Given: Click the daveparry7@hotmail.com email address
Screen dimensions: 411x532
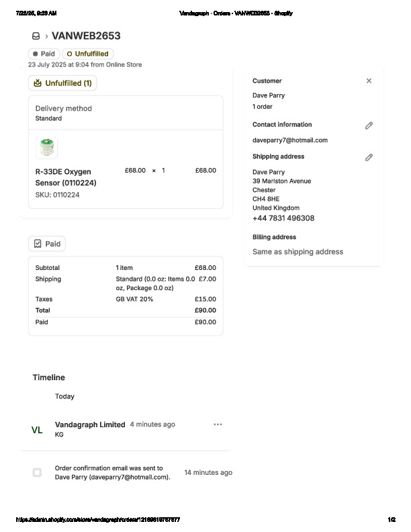Looking at the screenshot, I should (x=290, y=140).
